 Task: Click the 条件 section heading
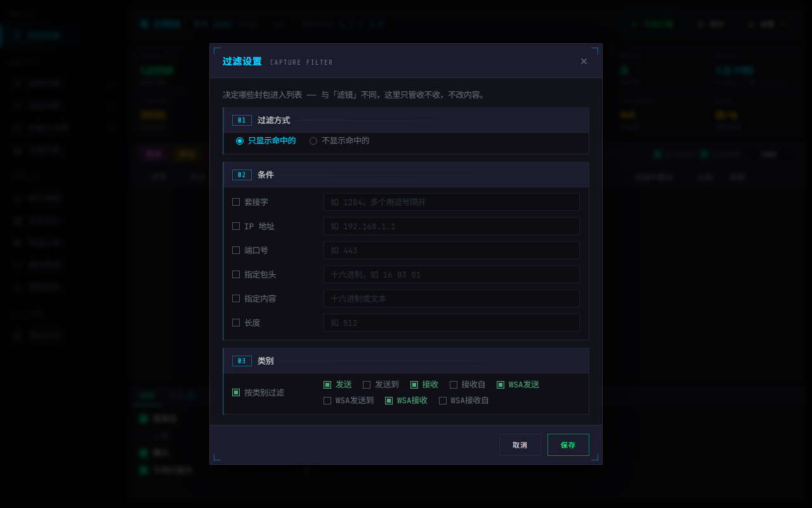[266, 175]
